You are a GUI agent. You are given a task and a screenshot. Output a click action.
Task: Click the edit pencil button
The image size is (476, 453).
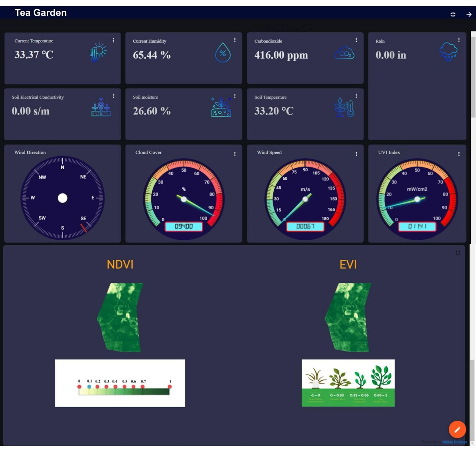(457, 430)
